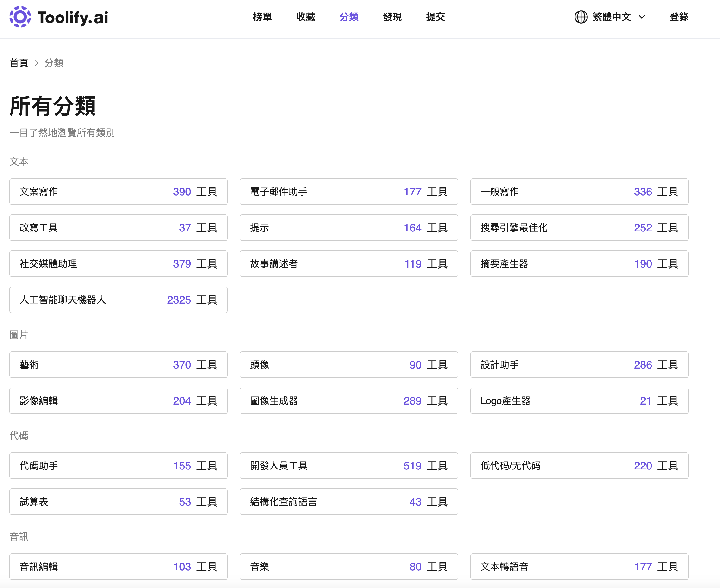Open the 文案寫作 category card
Image resolution: width=720 pixels, height=588 pixels.
(118, 192)
